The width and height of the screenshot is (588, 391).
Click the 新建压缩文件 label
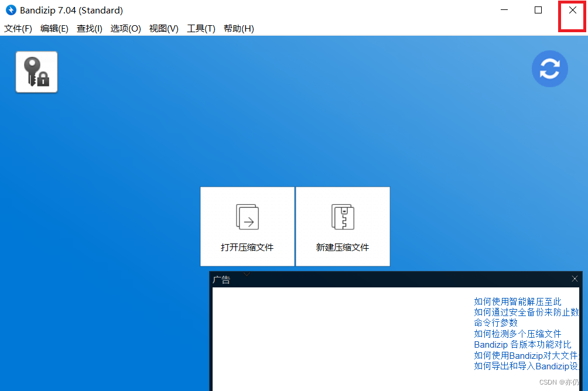click(x=343, y=248)
